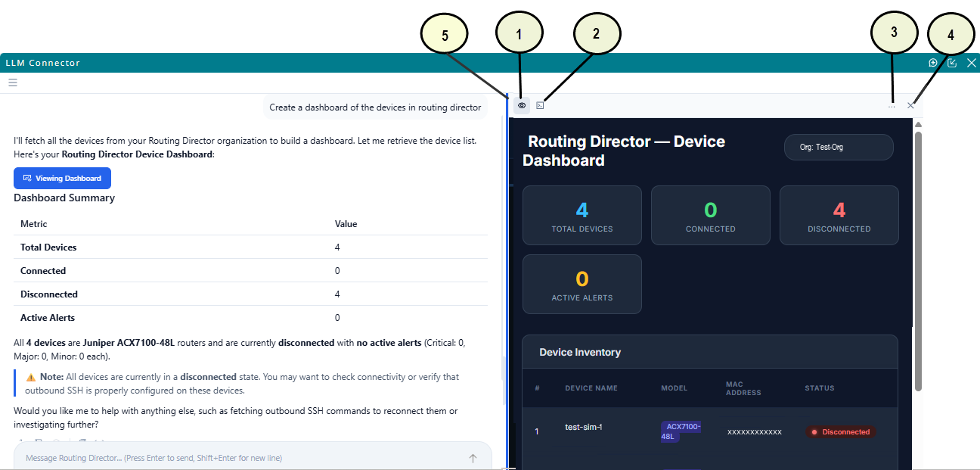Click the Device Name column header
The height and width of the screenshot is (470, 980).
(x=591, y=388)
